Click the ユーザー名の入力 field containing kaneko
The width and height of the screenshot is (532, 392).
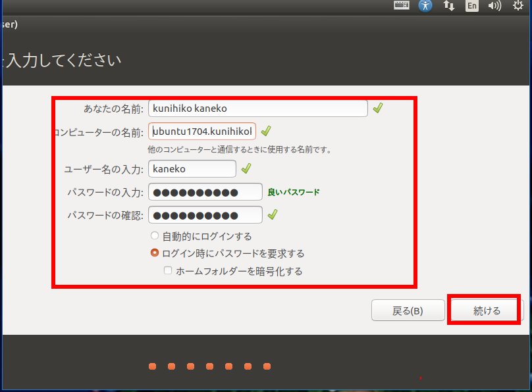pos(192,169)
